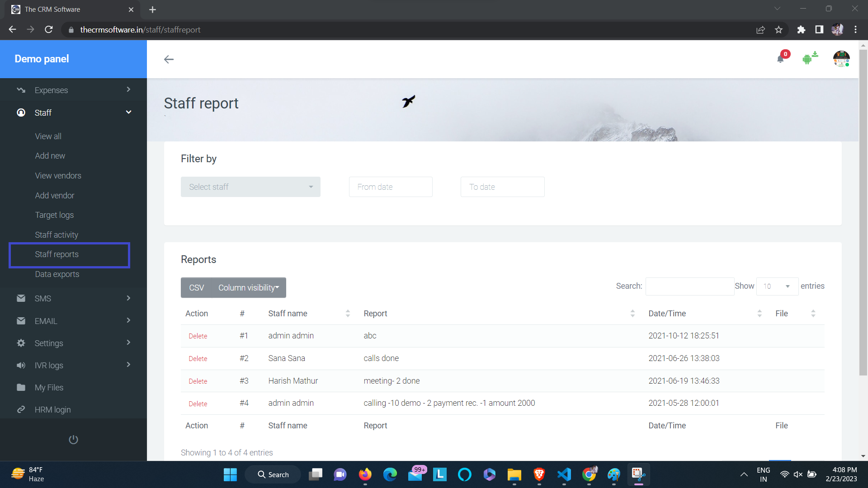This screenshot has width=868, height=488.
Task: Open Visual Studio Code from taskbar
Action: pyautogui.click(x=564, y=474)
